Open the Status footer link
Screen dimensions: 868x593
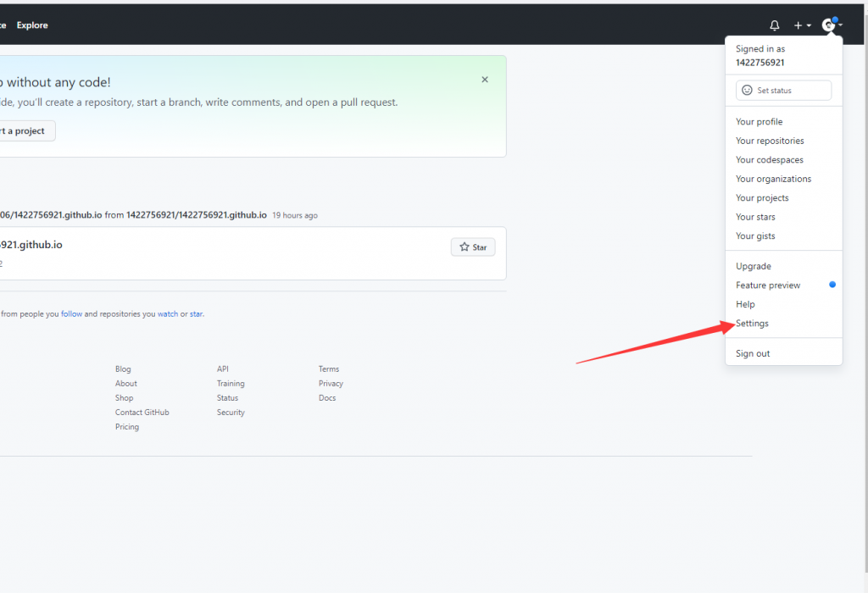tap(227, 397)
